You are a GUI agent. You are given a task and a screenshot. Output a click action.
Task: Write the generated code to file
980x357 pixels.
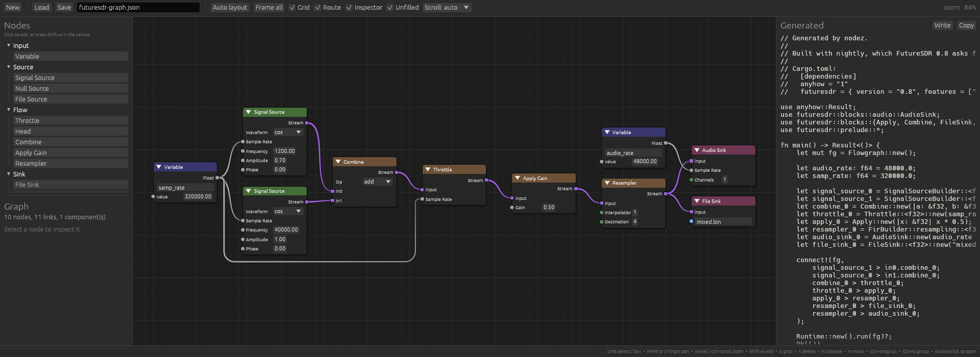(x=942, y=25)
